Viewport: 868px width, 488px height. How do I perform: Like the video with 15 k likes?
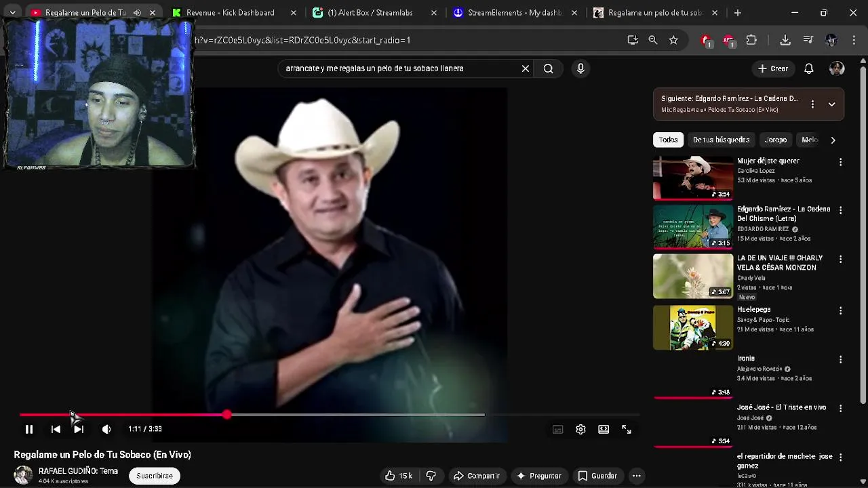[399, 476]
